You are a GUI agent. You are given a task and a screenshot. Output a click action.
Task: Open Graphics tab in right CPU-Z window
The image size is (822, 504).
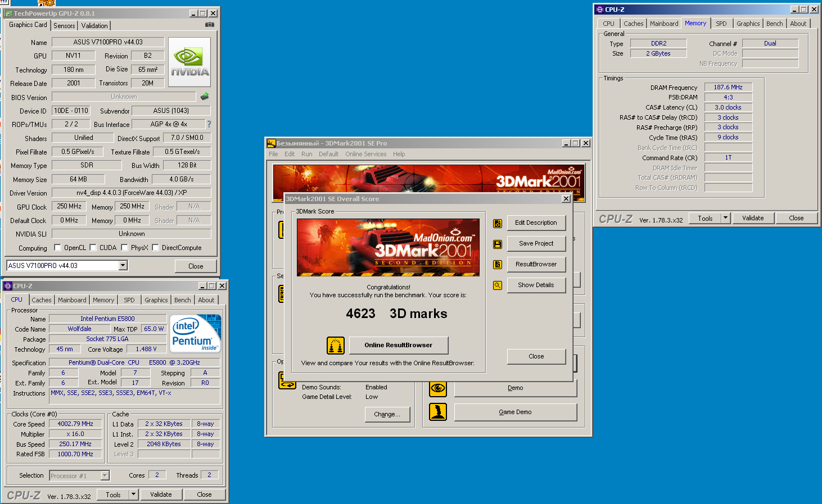coord(748,24)
